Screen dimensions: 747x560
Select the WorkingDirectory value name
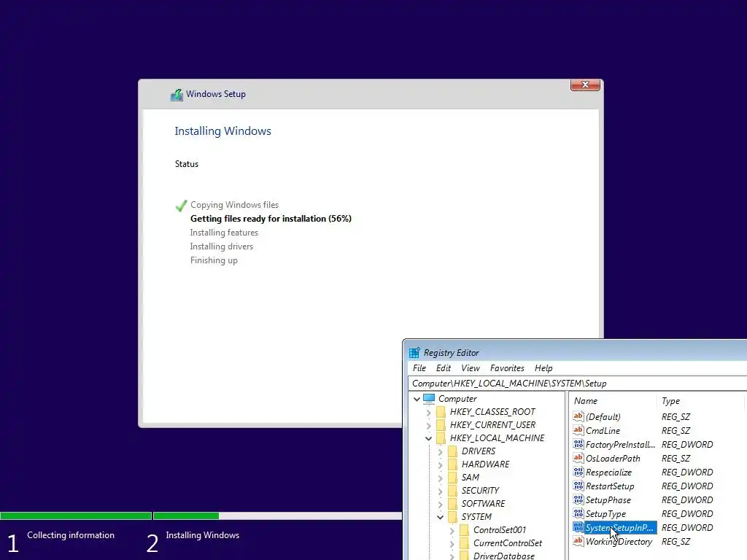click(619, 542)
